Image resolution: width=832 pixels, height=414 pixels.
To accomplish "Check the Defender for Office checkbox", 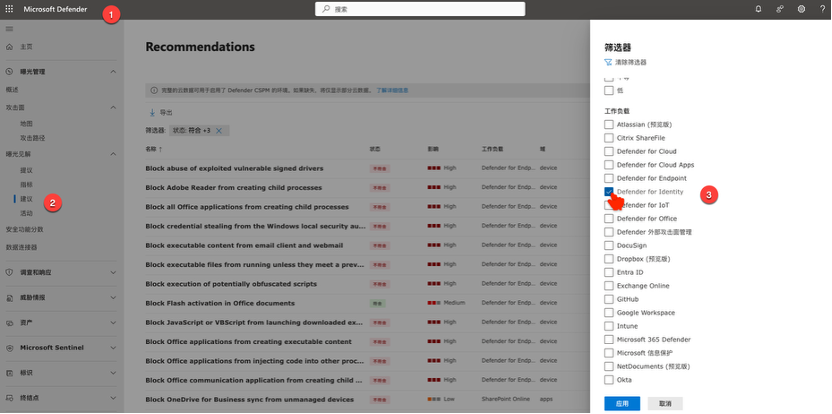I will pyautogui.click(x=609, y=219).
